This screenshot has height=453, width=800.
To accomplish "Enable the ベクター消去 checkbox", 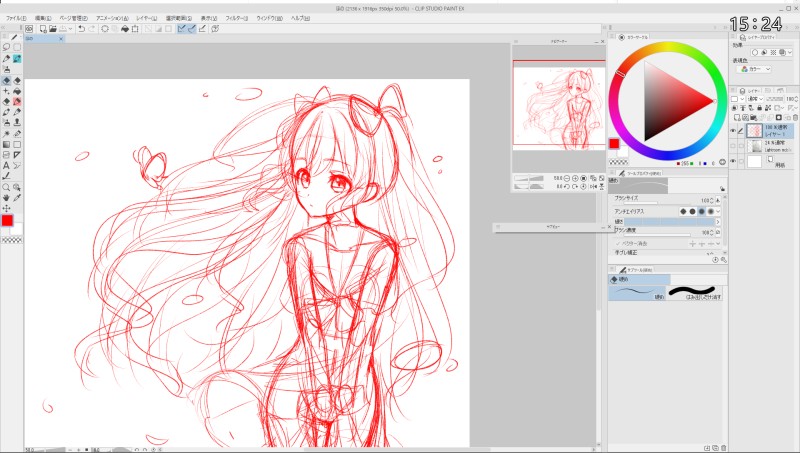I will tap(618, 244).
